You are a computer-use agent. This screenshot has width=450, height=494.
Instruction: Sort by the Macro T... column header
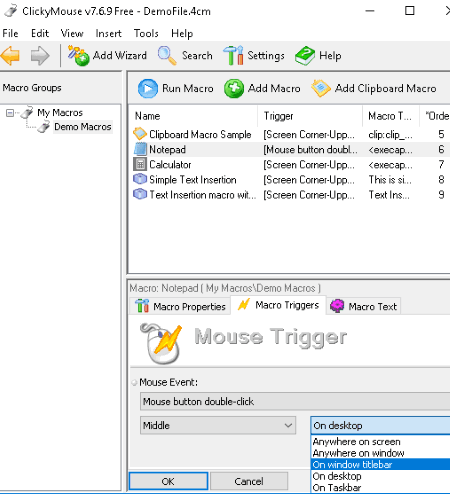pyautogui.click(x=391, y=116)
